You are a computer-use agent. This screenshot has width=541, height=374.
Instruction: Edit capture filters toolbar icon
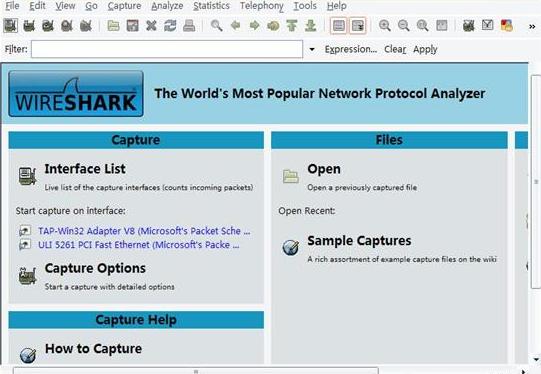469,26
